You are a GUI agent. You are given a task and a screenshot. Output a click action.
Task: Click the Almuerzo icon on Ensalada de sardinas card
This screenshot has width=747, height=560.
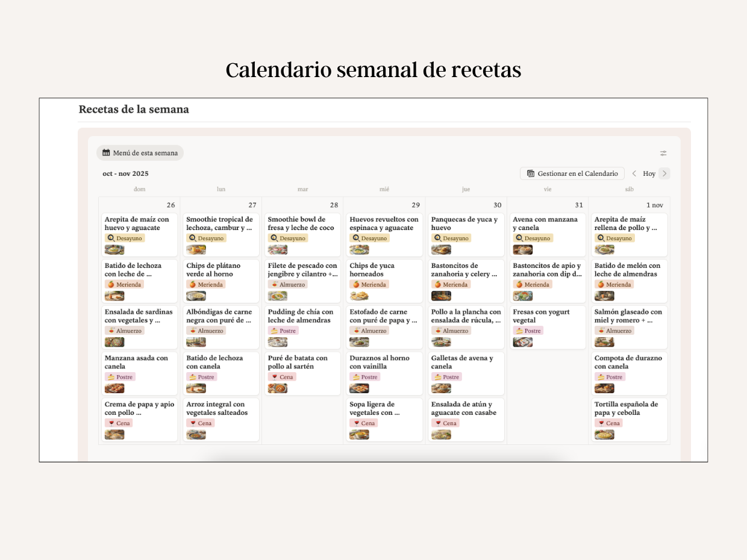pos(111,331)
